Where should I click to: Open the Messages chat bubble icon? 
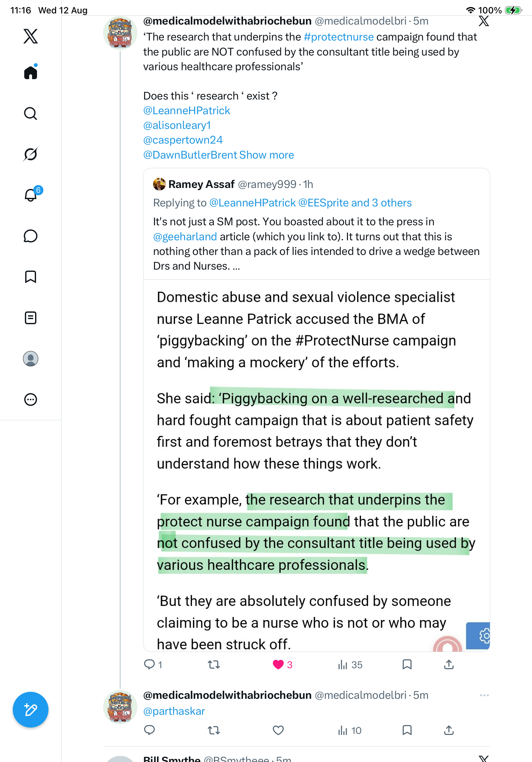point(31,236)
